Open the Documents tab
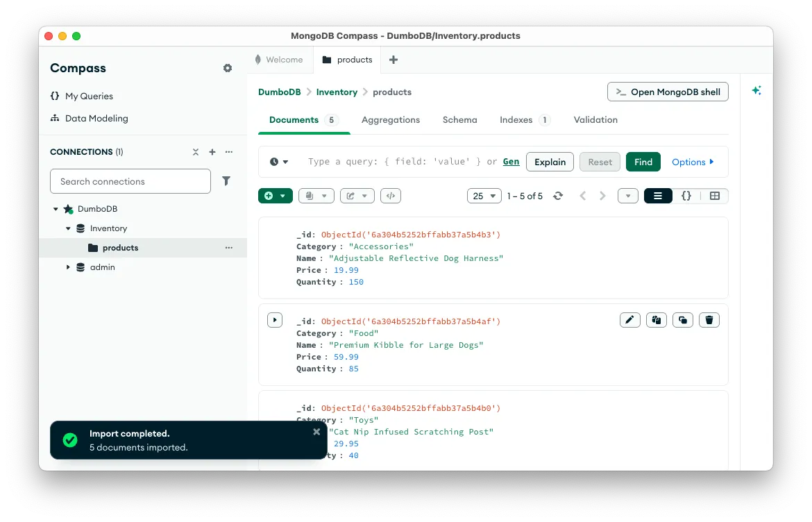This screenshot has height=522, width=812. (x=303, y=120)
